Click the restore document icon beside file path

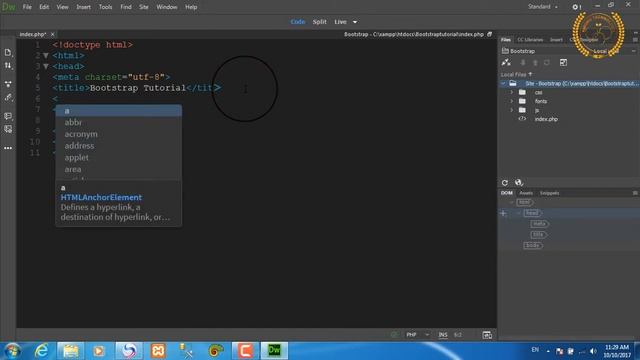pyautogui.click(x=489, y=34)
